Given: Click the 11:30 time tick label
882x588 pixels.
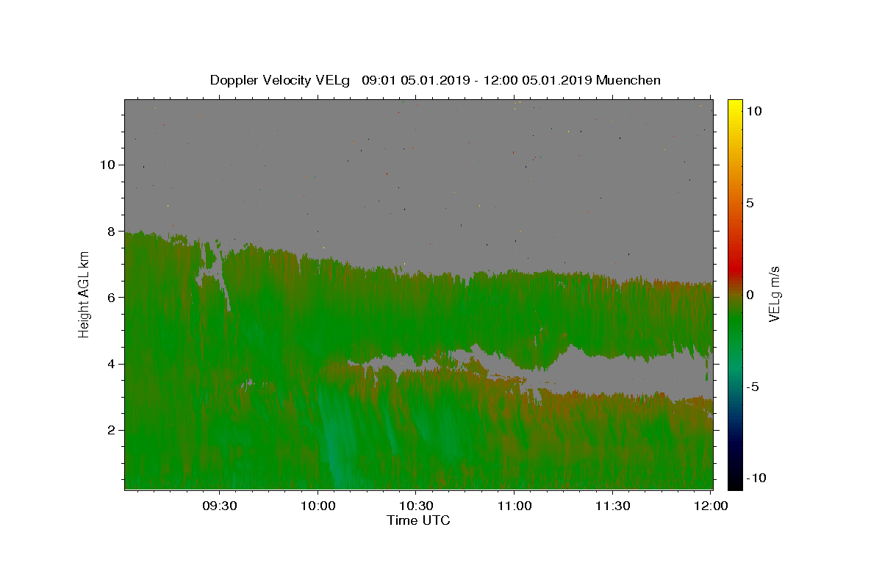Looking at the screenshot, I should coord(612,506).
